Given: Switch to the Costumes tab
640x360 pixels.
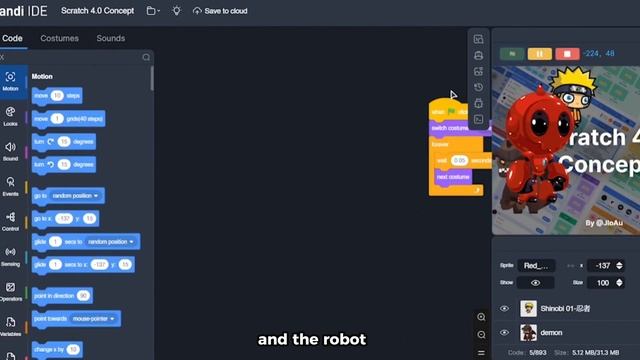Looking at the screenshot, I should (x=60, y=38).
